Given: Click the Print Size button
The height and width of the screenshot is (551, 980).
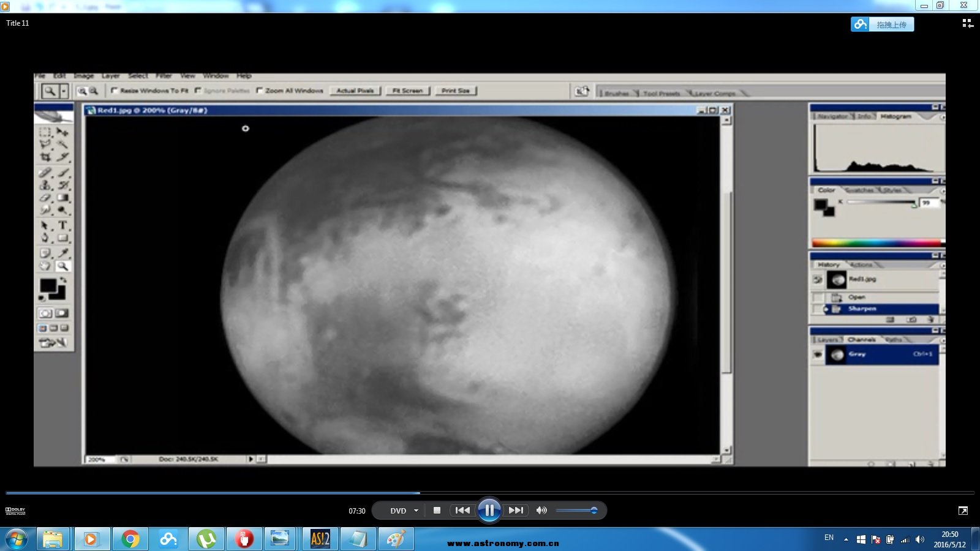Looking at the screenshot, I should [456, 91].
